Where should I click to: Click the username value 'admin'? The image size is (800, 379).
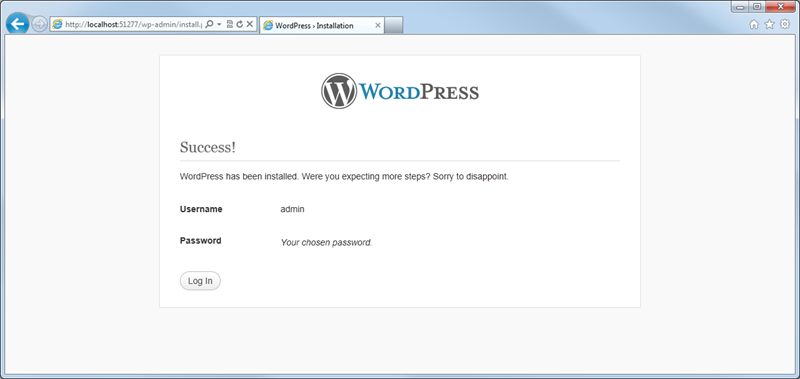point(292,209)
